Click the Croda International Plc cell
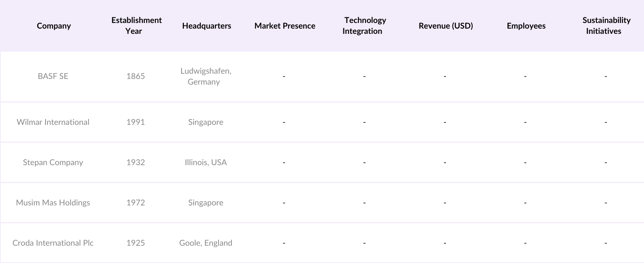644x263 pixels. 53,243
